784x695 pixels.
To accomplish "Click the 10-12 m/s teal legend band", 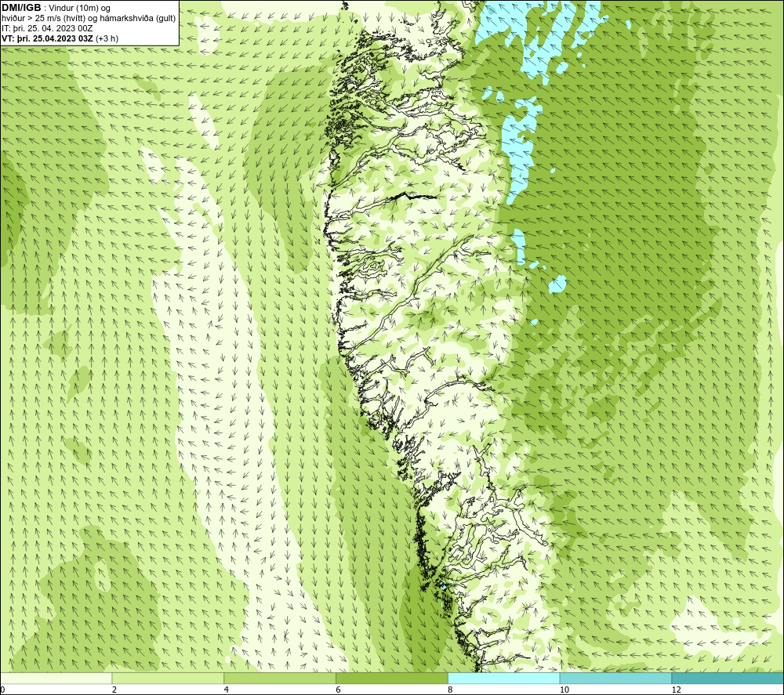I will pos(616,679).
